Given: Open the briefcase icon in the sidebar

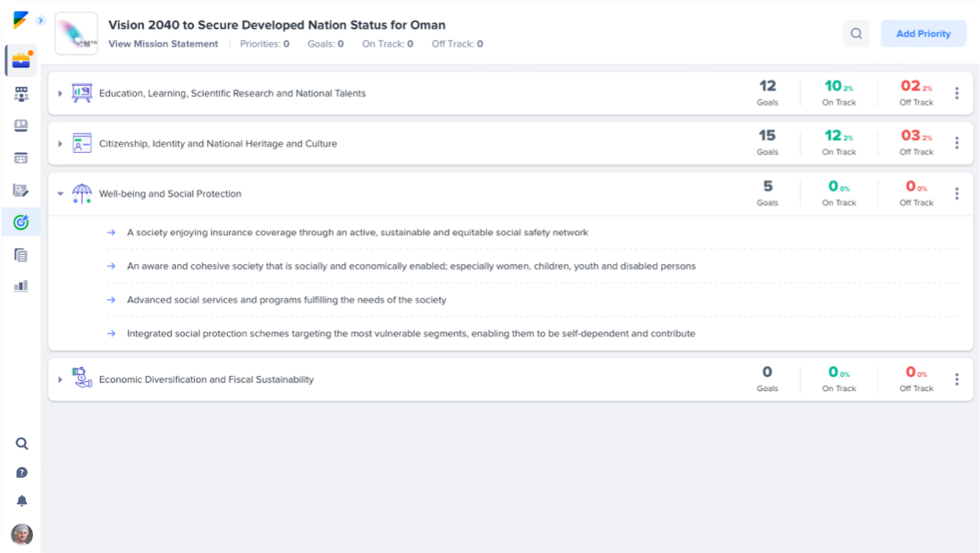Looking at the screenshot, I should pyautogui.click(x=21, y=61).
